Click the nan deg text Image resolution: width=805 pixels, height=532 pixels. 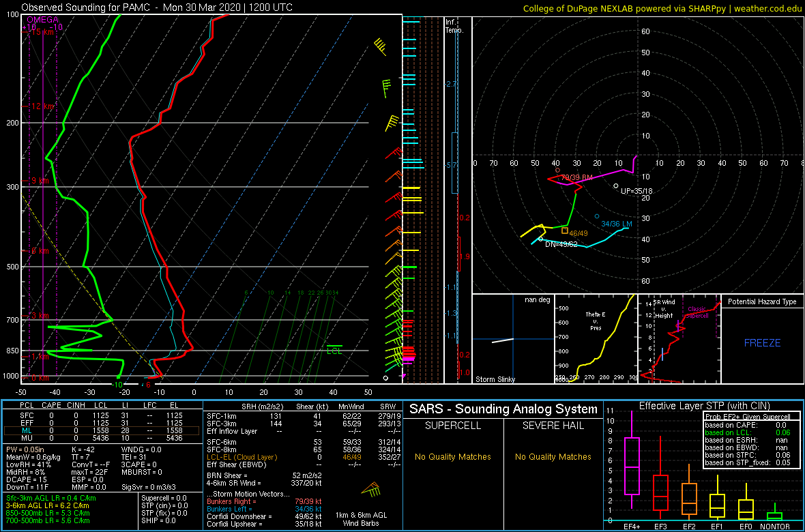pyautogui.click(x=536, y=299)
